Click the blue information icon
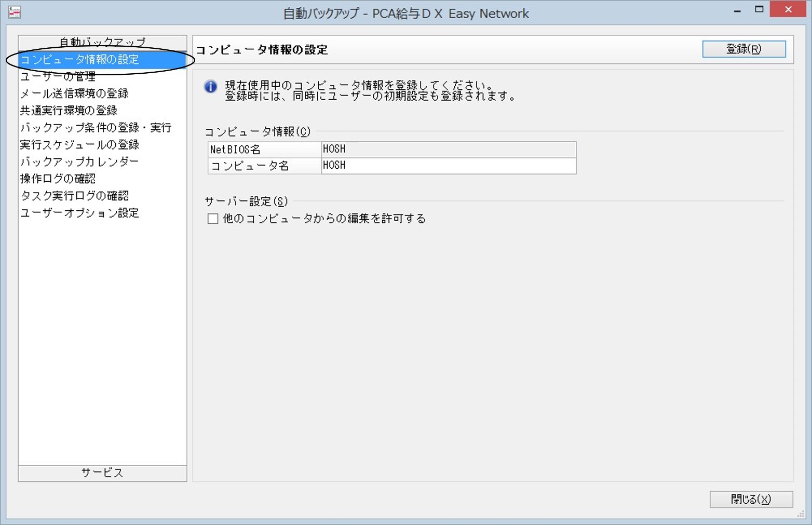Image resolution: width=812 pixels, height=525 pixels. point(210,87)
